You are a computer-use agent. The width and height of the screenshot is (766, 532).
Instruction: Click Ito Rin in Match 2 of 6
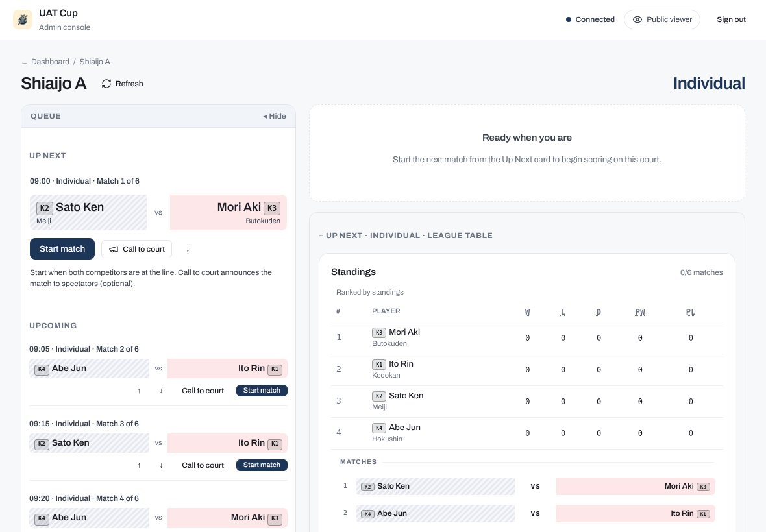pyautogui.click(x=227, y=369)
